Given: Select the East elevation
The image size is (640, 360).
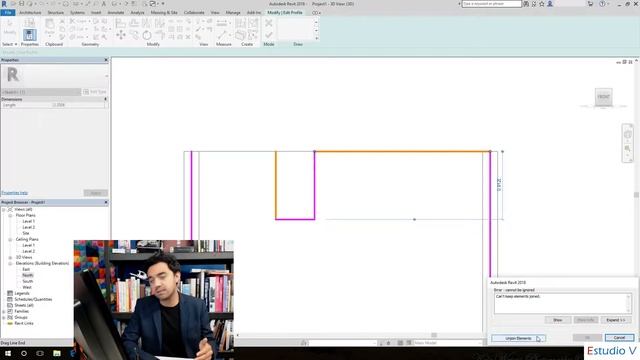Looking at the screenshot, I should (x=26, y=269).
